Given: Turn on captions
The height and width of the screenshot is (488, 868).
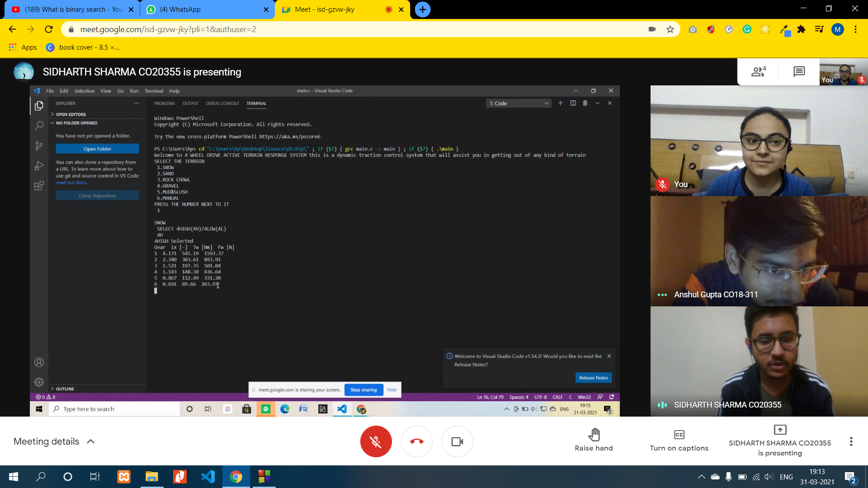Looking at the screenshot, I should click(x=679, y=440).
